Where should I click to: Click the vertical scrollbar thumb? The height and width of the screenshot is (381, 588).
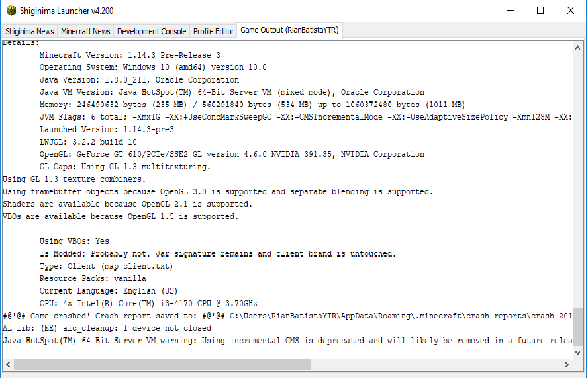point(577,327)
